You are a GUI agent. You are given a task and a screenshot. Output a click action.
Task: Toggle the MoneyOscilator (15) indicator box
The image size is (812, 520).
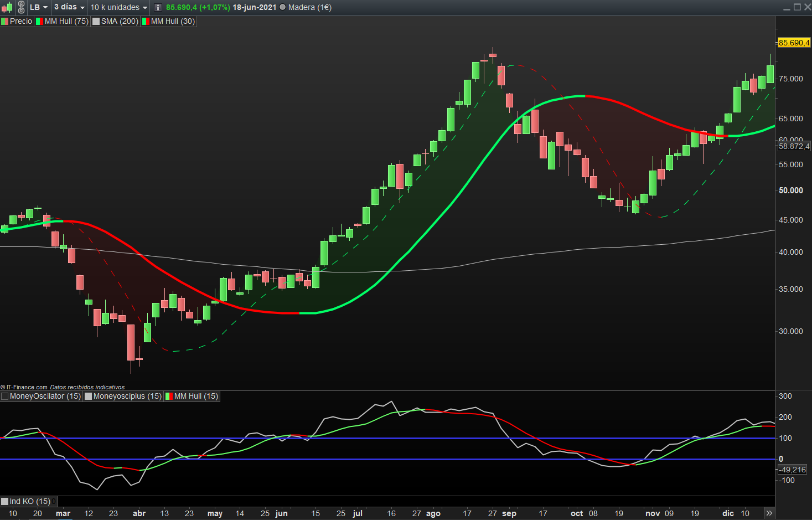(4, 397)
